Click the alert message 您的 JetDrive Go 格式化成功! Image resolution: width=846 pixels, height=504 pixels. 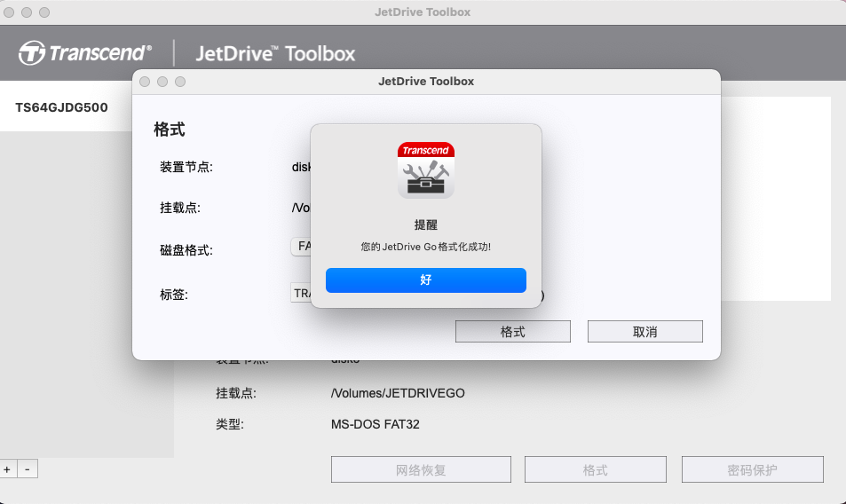click(x=426, y=247)
